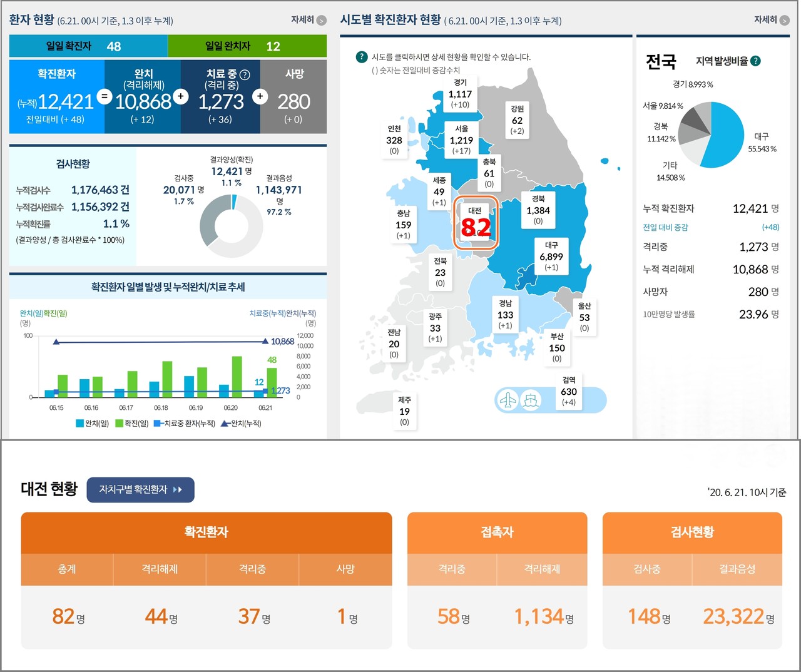Click the equals sign circle icon

coord(105,96)
